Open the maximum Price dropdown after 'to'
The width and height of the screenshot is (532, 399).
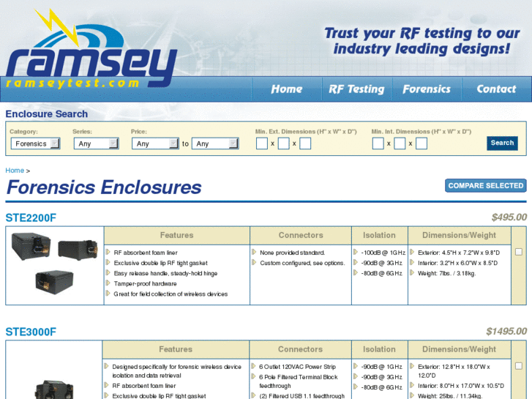215,143
